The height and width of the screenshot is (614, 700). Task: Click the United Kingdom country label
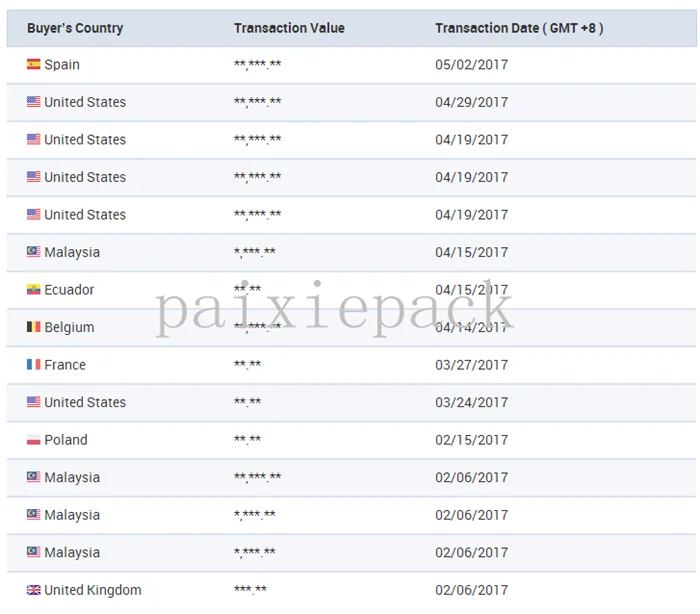(93, 590)
